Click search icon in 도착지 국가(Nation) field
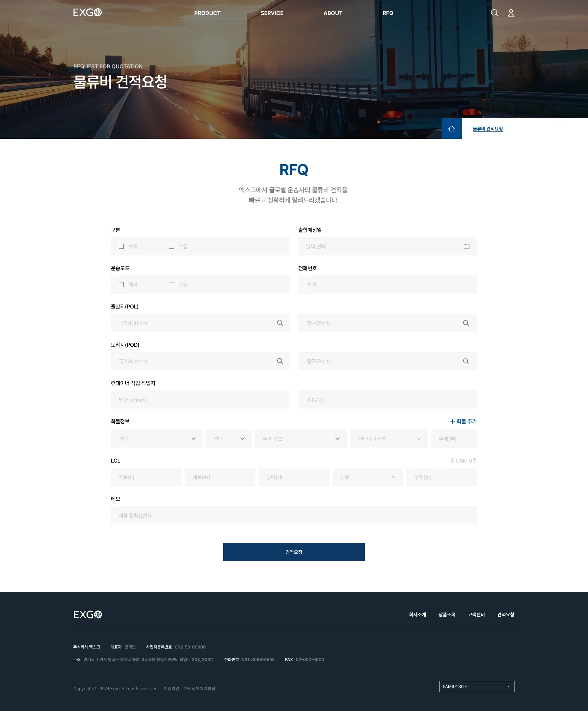The image size is (588, 711). click(280, 361)
